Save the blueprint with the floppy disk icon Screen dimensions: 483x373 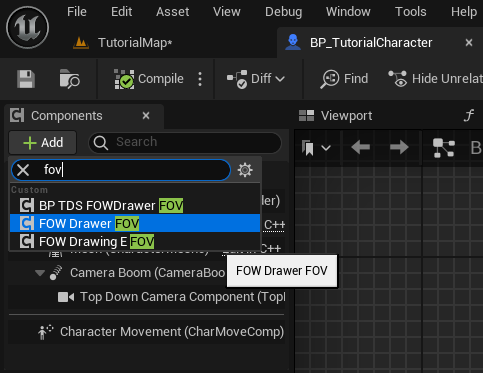click(26, 79)
